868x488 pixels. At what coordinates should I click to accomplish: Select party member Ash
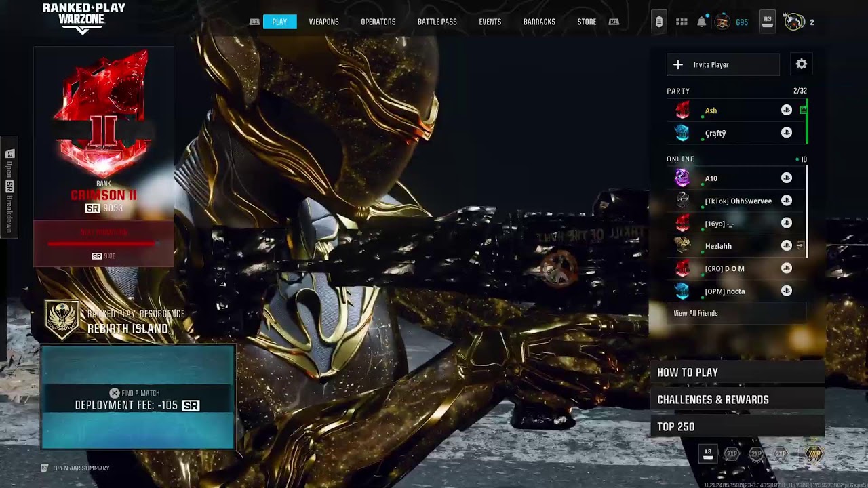(736, 110)
